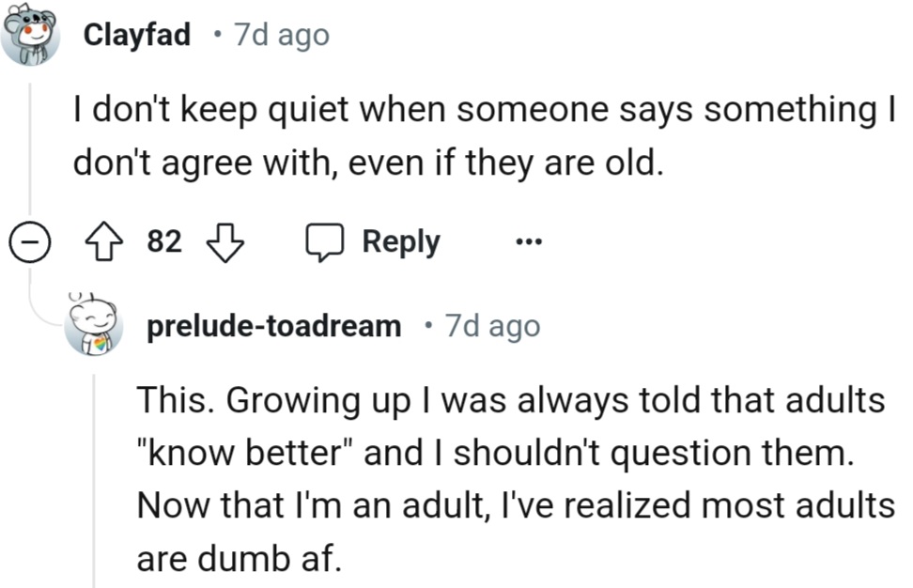Downvote Clayfad's comment
Image resolution: width=913 pixels, height=588 pixels.
click(x=224, y=243)
